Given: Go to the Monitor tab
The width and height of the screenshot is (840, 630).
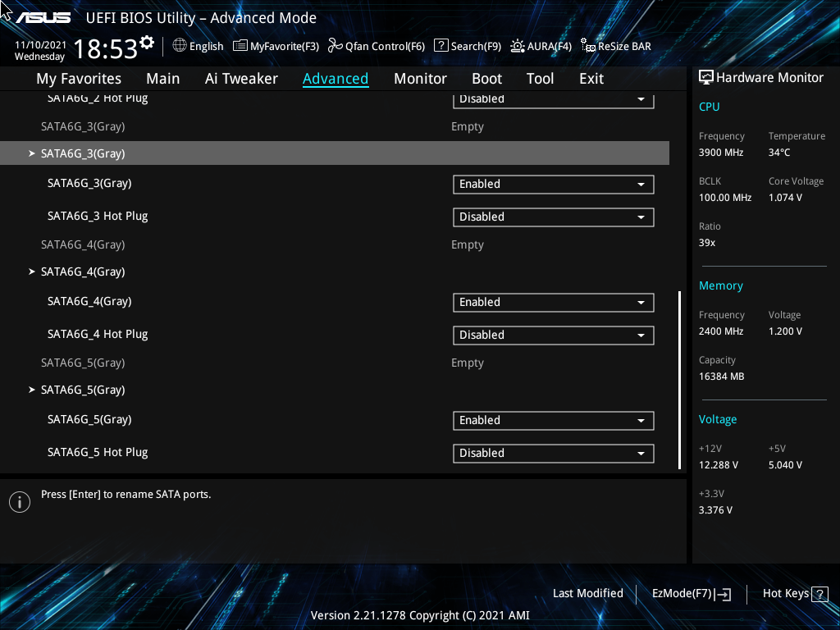Looking at the screenshot, I should tap(420, 79).
